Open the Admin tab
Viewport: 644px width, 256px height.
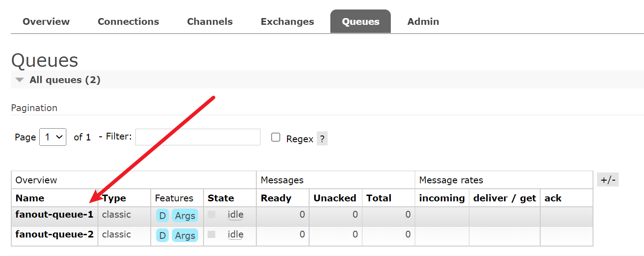(423, 21)
